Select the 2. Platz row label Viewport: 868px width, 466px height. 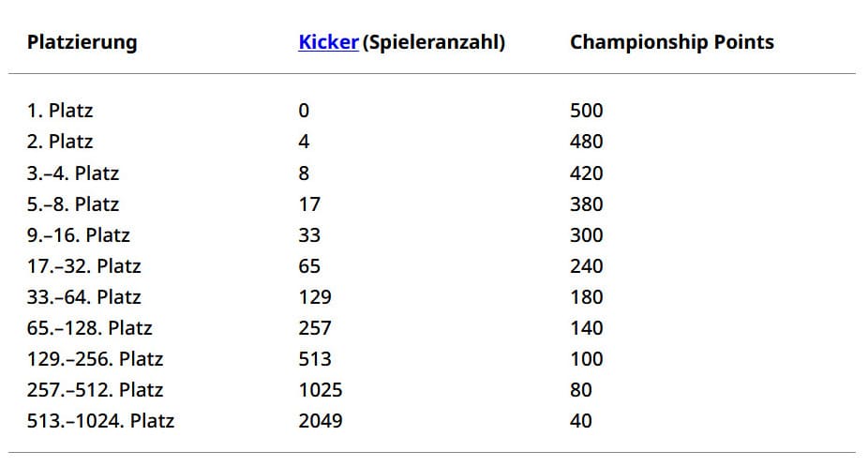[x=60, y=142]
